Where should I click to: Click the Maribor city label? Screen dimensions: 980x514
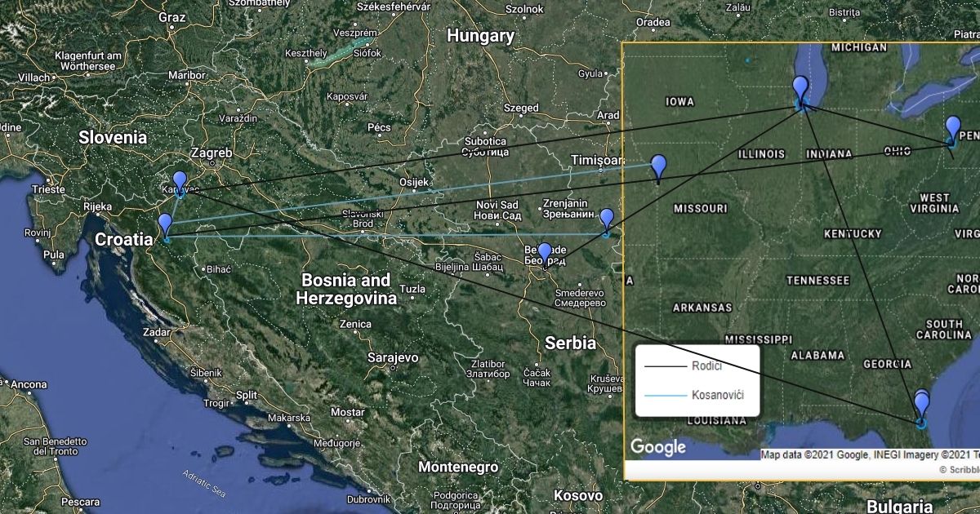pyautogui.click(x=186, y=74)
